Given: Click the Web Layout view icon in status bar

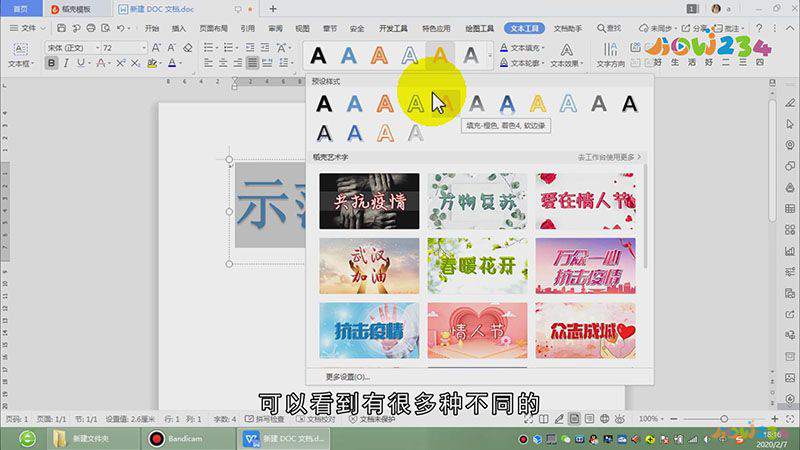Looking at the screenshot, I should point(605,419).
